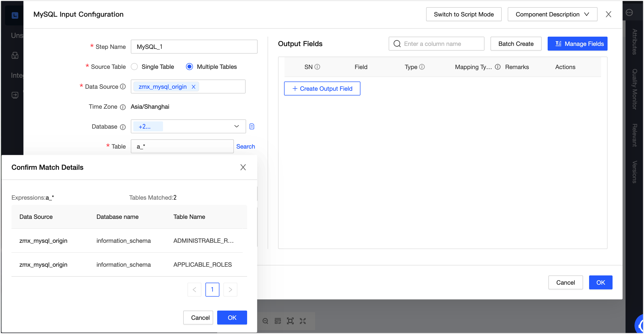This screenshot has height=334, width=644.
Task: Click the Enter a column name search field
Action: coord(437,44)
